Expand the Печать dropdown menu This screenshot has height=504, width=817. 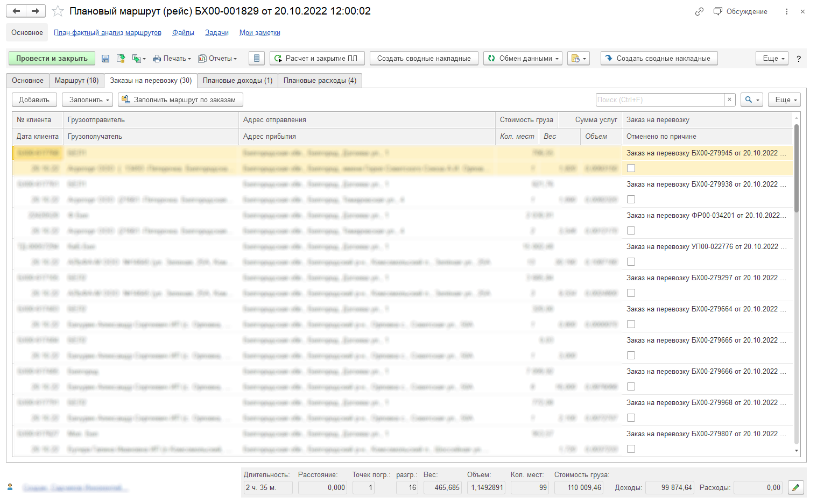pos(172,59)
